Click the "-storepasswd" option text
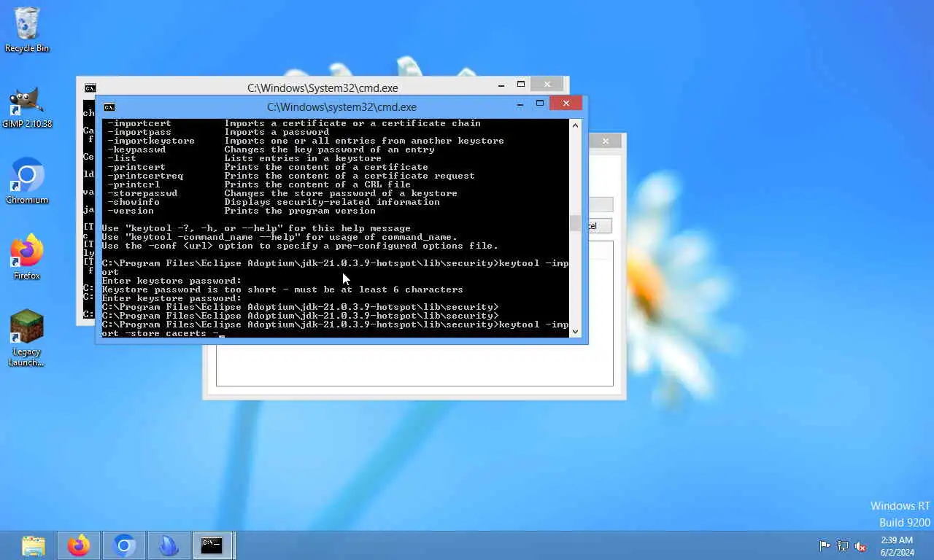 142,193
